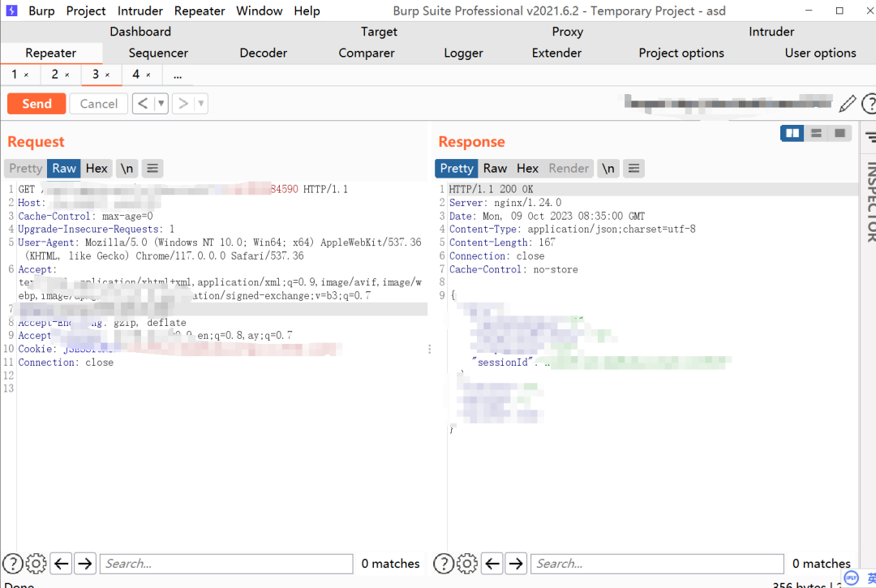Close Repeater tab 1
876x588 pixels.
click(26, 75)
